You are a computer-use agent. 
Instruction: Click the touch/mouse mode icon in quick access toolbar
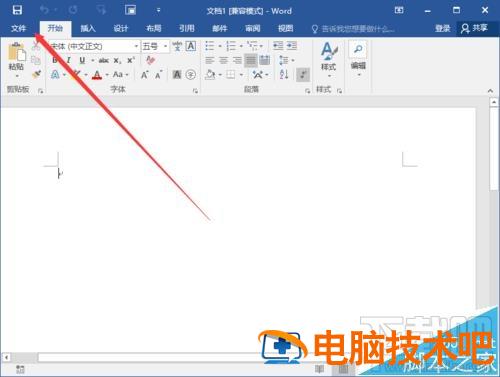coord(130,10)
